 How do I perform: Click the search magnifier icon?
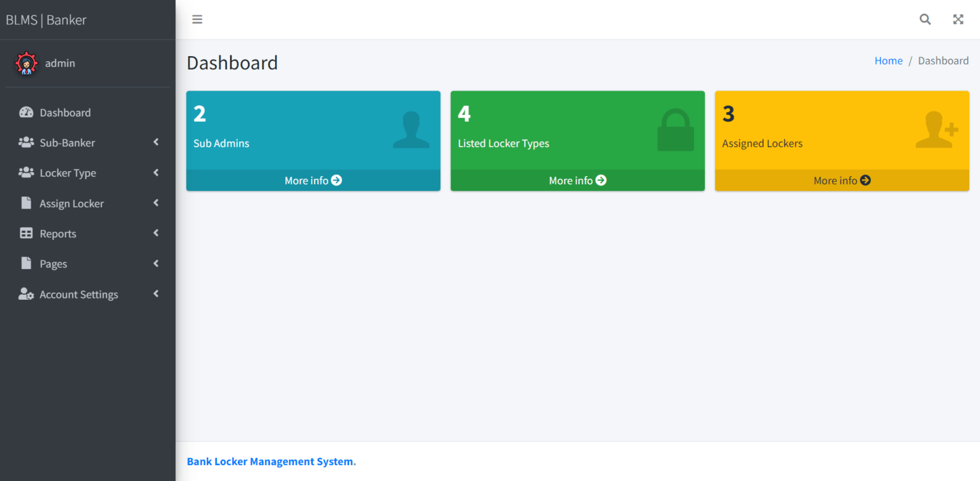tap(925, 19)
